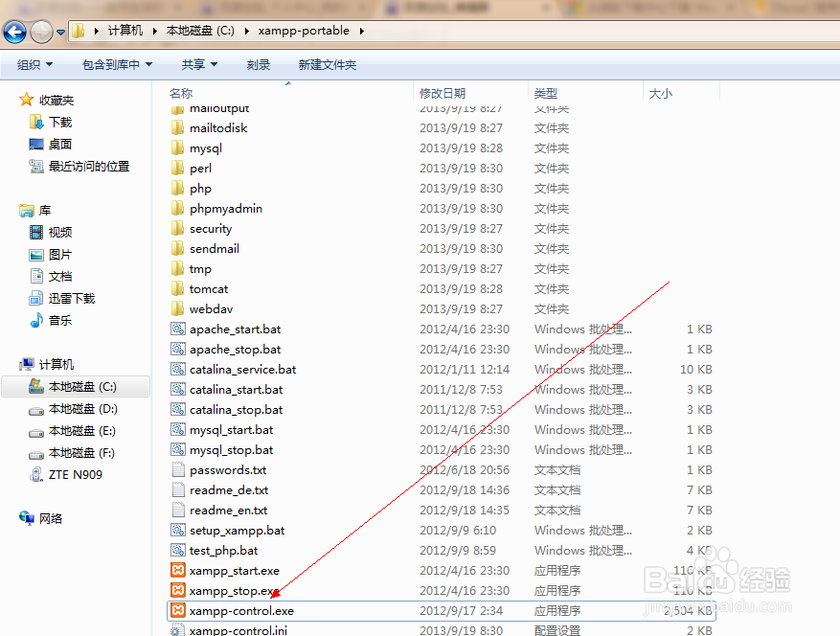Select the mysql_start.bat file icon
The width and height of the screenshot is (840, 636).
178,429
